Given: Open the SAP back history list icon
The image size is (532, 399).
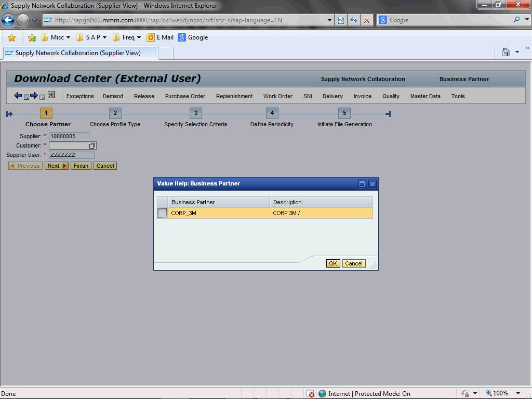Looking at the screenshot, I should pyautogui.click(x=26, y=97).
